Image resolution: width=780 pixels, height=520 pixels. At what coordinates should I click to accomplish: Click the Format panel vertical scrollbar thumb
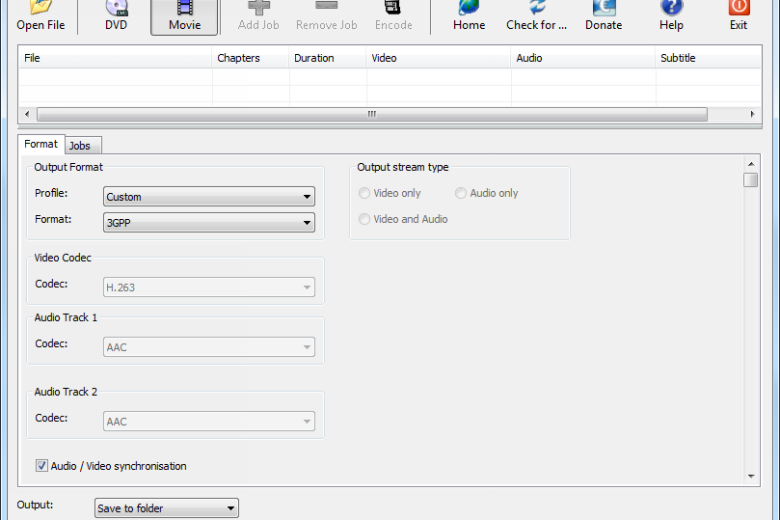[751, 180]
